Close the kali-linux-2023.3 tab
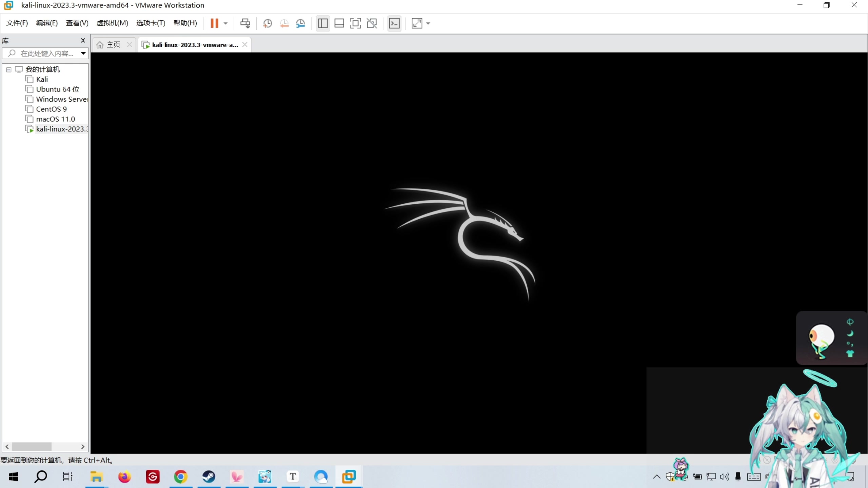868x488 pixels. point(245,44)
